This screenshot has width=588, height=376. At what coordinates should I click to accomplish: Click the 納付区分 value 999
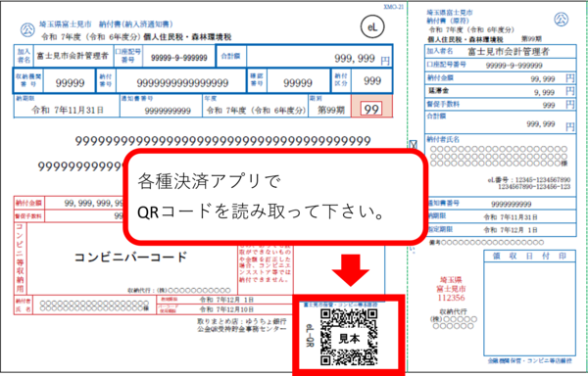(x=372, y=81)
